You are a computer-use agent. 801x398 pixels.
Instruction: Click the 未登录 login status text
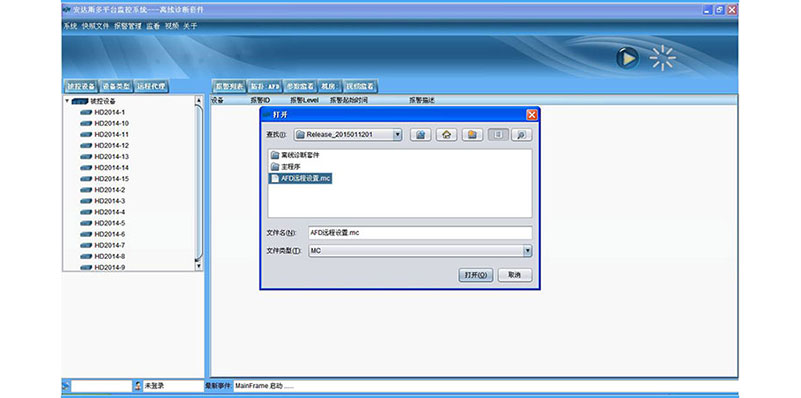tap(154, 386)
